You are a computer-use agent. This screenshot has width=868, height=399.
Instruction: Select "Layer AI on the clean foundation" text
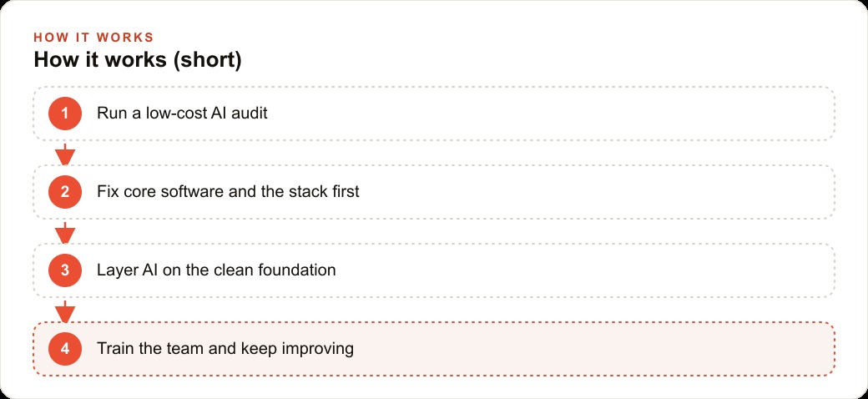point(216,270)
